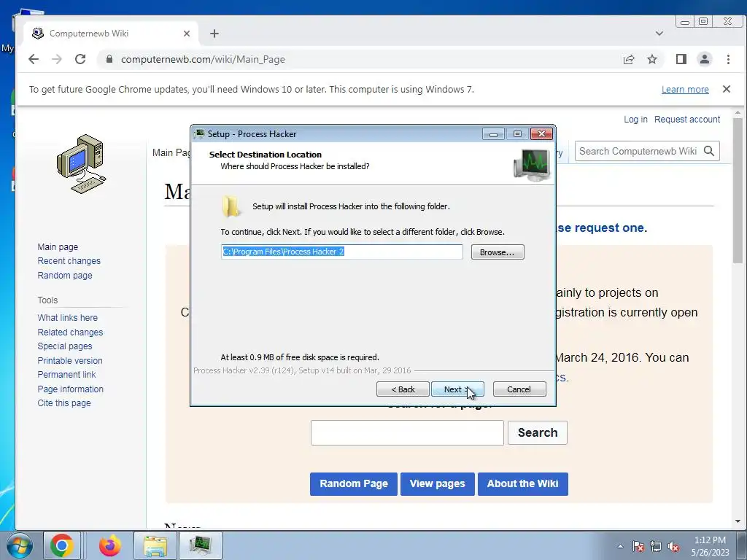Open Cite this page link
747x560 pixels.
point(64,402)
